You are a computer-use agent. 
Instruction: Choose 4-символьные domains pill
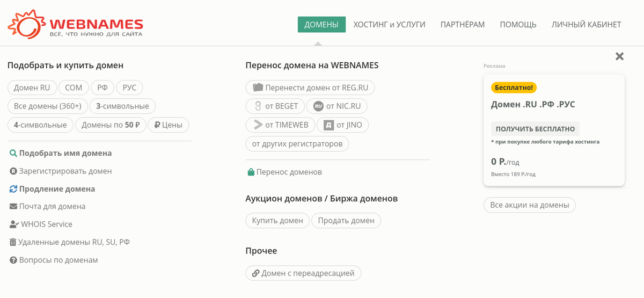coord(40,125)
